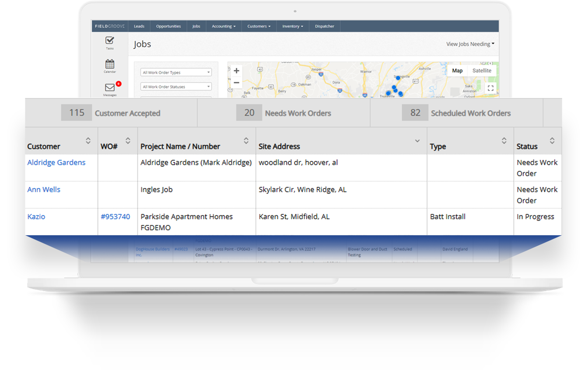Go to the Leads tab
Screen dimensions: 588x370
pyautogui.click(x=139, y=26)
